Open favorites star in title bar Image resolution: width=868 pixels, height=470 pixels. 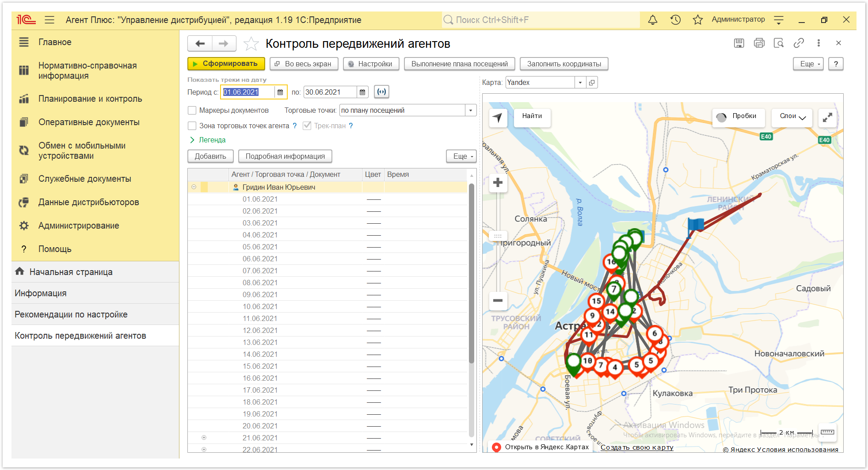tap(698, 20)
